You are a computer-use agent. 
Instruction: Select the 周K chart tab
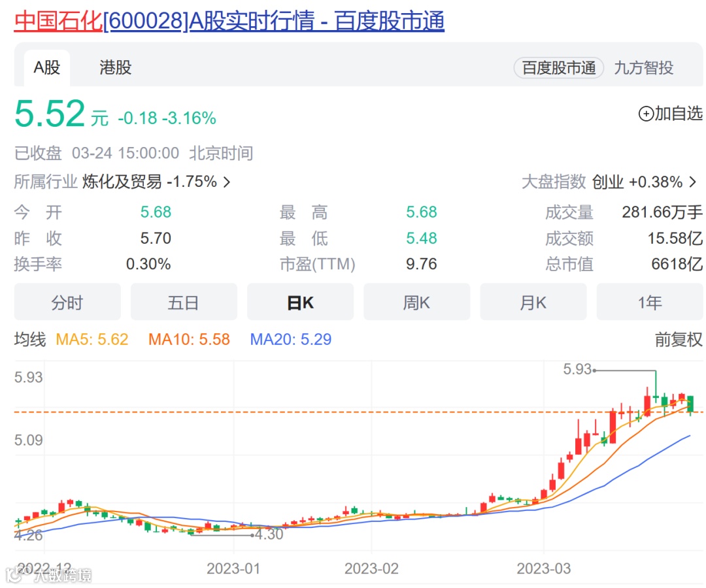click(417, 302)
